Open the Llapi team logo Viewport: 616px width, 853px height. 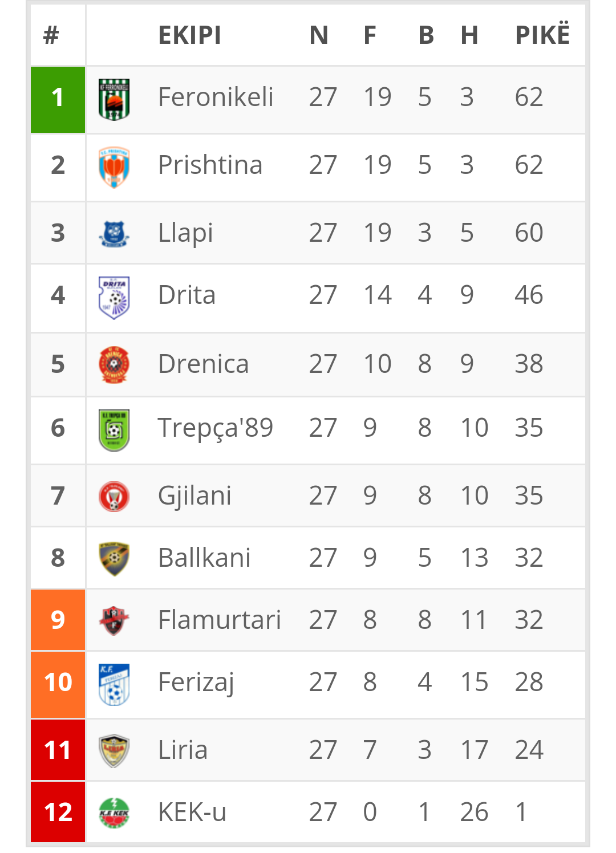114,234
